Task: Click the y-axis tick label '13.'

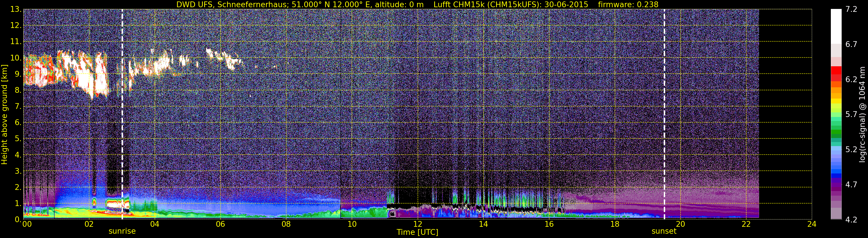Action: pos(16,10)
